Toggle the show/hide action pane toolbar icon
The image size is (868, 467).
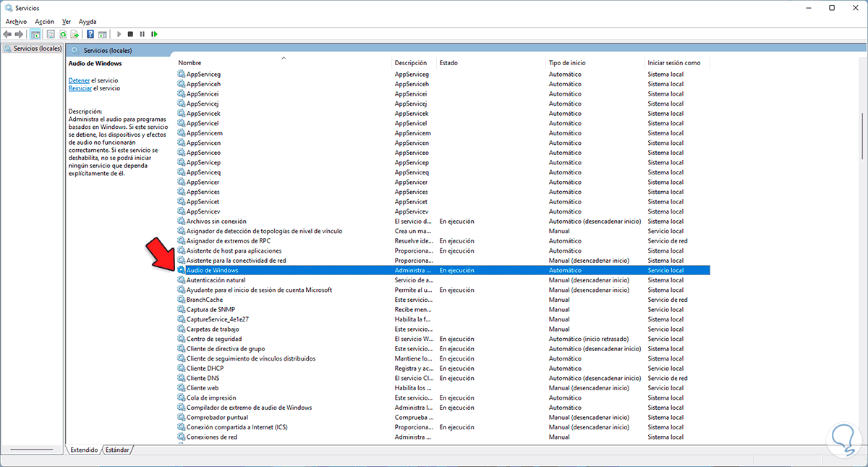[103, 34]
